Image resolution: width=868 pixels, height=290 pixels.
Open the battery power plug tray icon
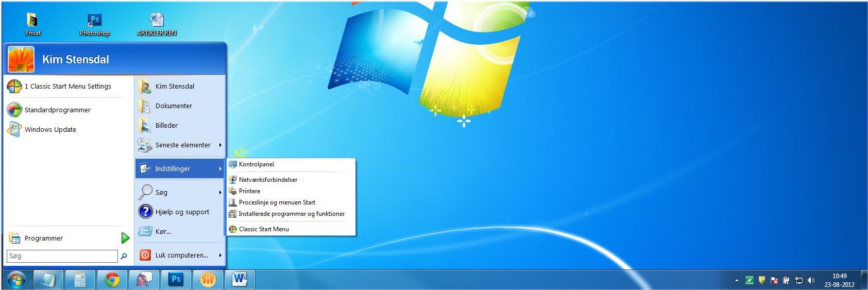786,280
